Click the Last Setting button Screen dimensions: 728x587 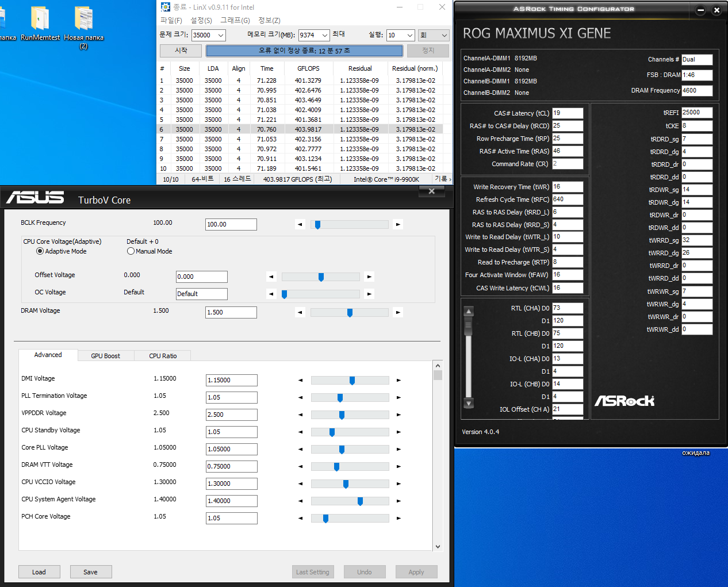(x=313, y=571)
